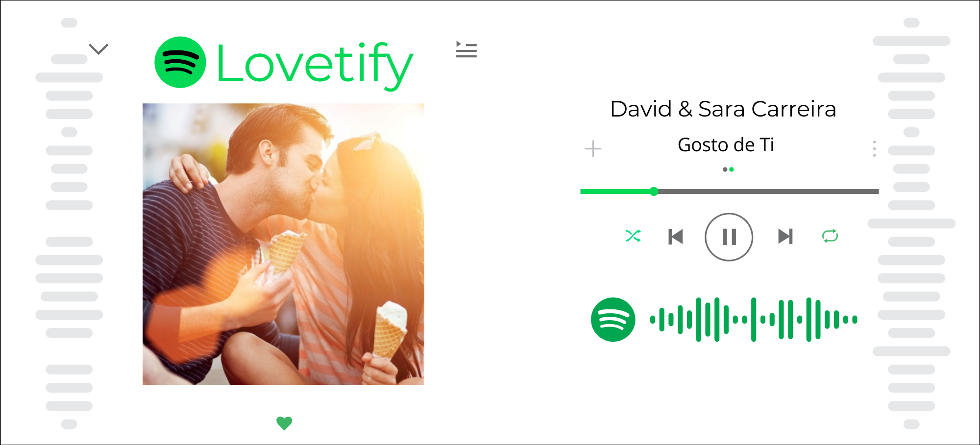Like the song with the heart icon
980x445 pixels.
tap(284, 423)
